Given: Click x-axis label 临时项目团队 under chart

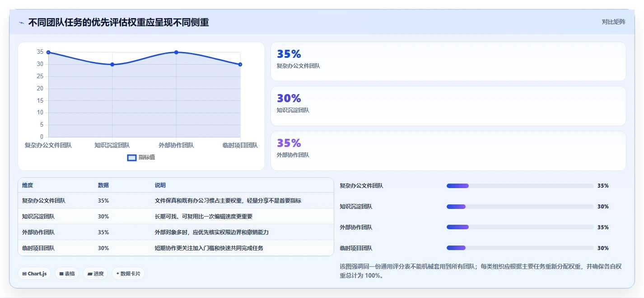Looking at the screenshot, I should point(240,146).
